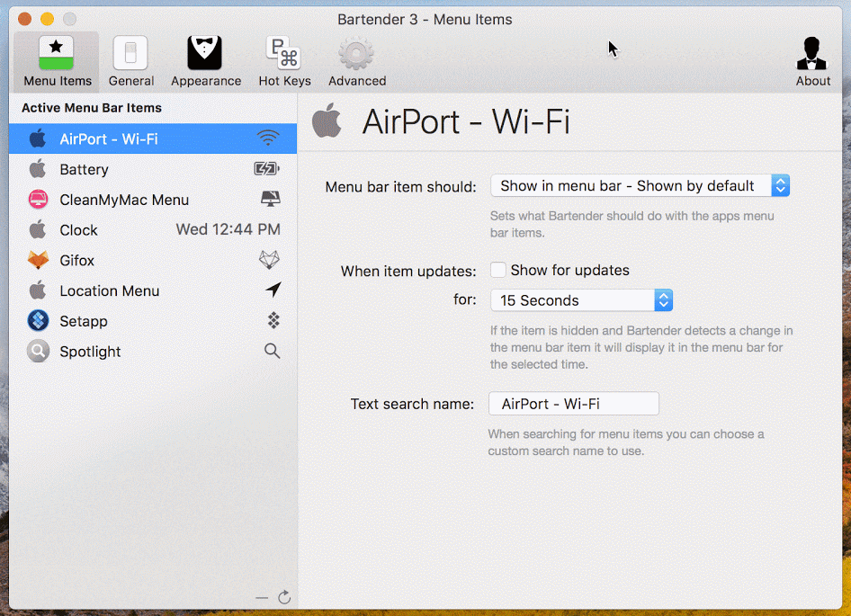
Task: Click the Active Menu Bar Items header
Action: (x=92, y=107)
